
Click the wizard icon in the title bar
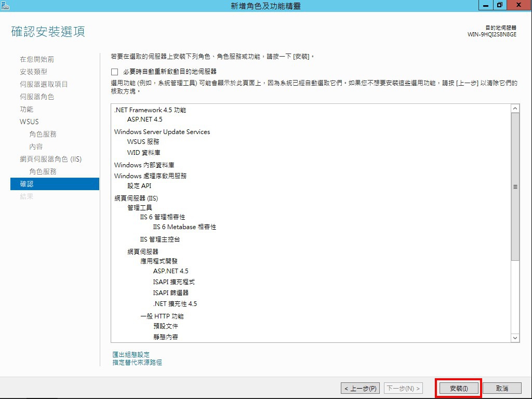tap(5, 5)
